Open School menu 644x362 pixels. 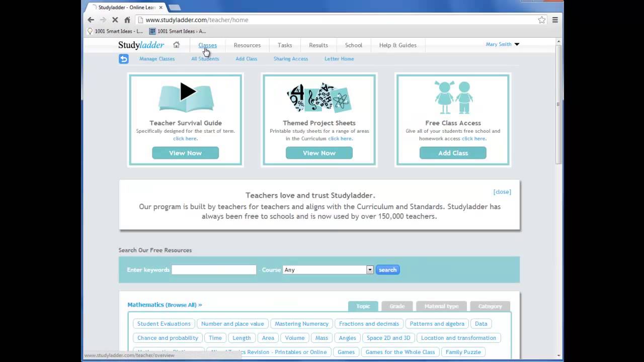pyautogui.click(x=354, y=45)
